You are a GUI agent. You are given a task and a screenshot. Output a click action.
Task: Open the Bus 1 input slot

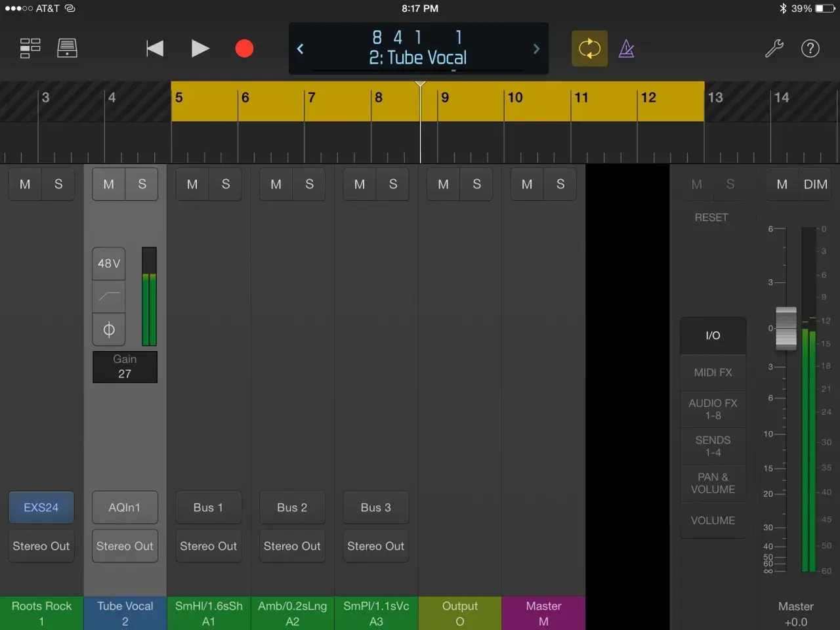(x=209, y=507)
